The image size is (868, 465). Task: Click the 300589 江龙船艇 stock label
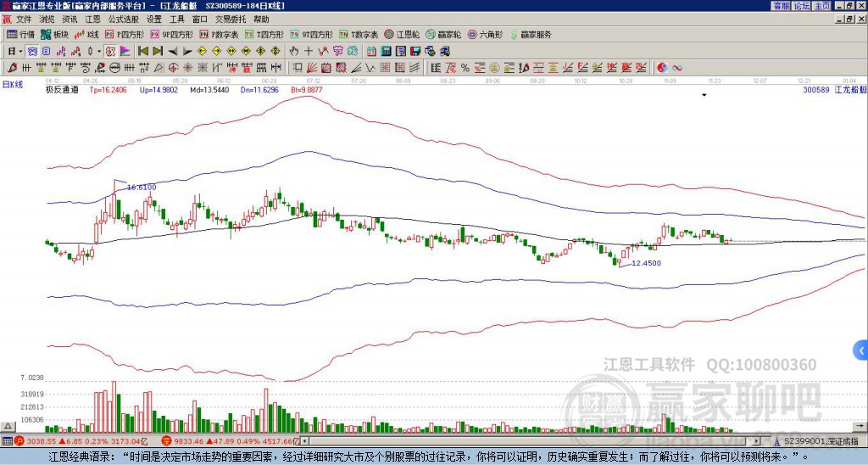coord(835,89)
